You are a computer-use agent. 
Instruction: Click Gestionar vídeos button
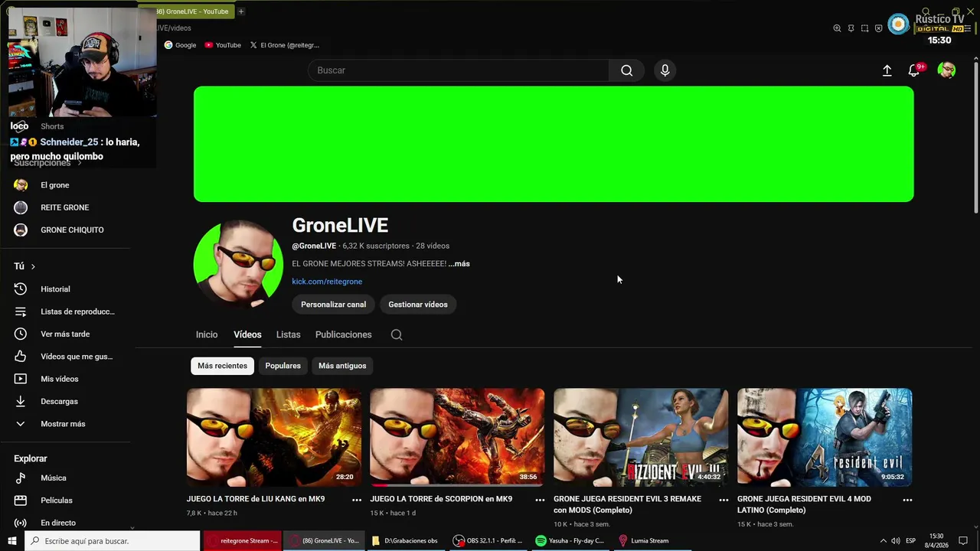tap(418, 305)
